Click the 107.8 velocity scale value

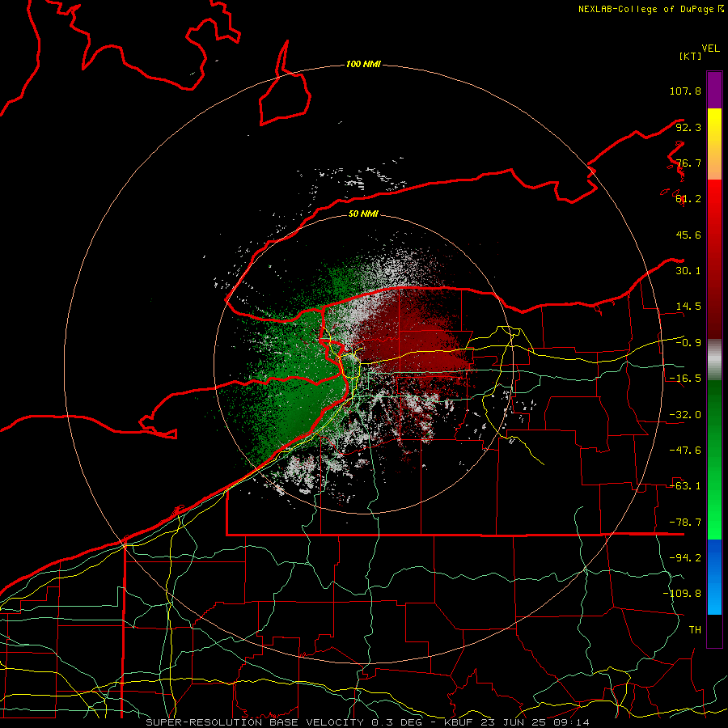(685, 91)
